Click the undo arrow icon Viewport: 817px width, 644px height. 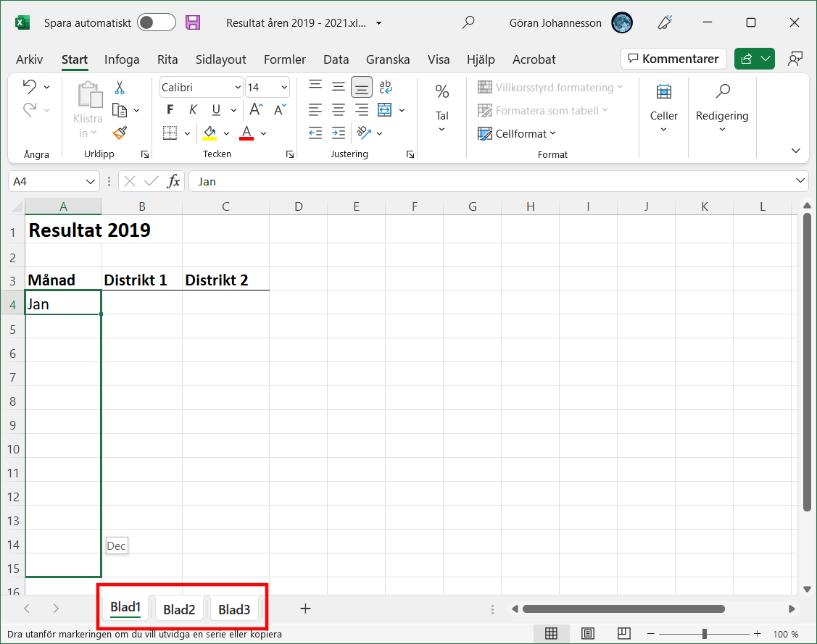30,87
